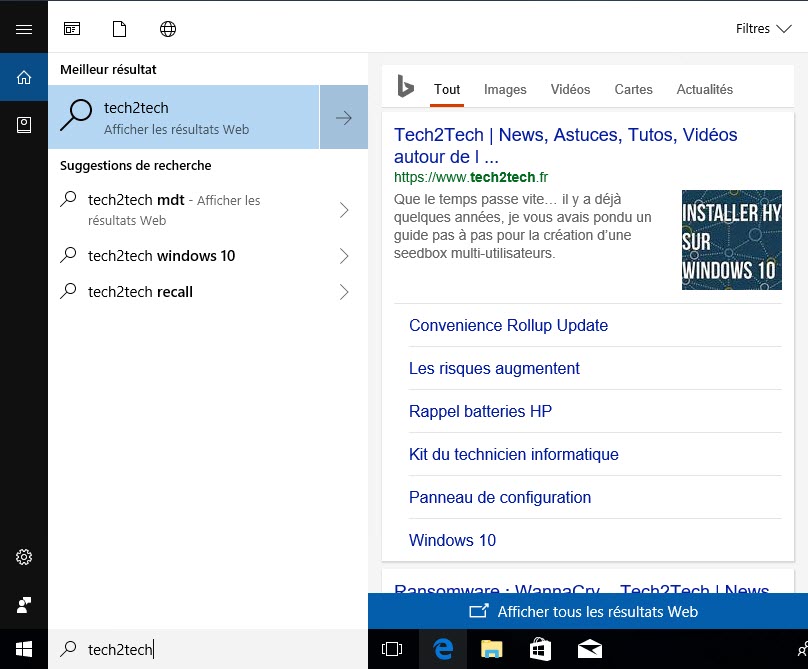Filter results by Apps icon
The height and width of the screenshot is (669, 808).
[x=72, y=29]
